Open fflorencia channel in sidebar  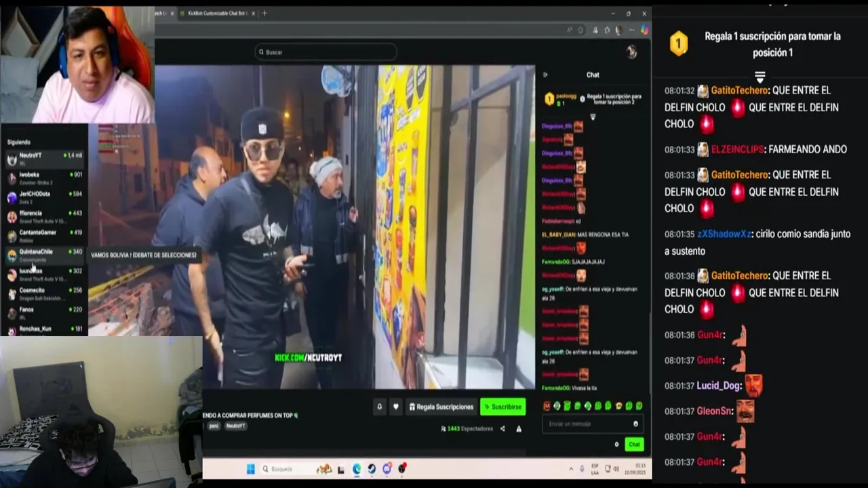[x=45, y=216]
